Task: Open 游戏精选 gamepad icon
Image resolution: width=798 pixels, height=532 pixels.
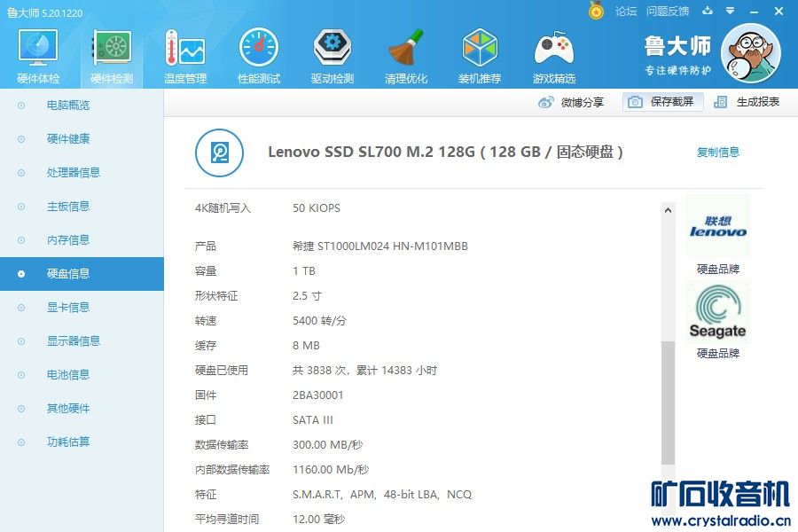Action: click(x=553, y=49)
